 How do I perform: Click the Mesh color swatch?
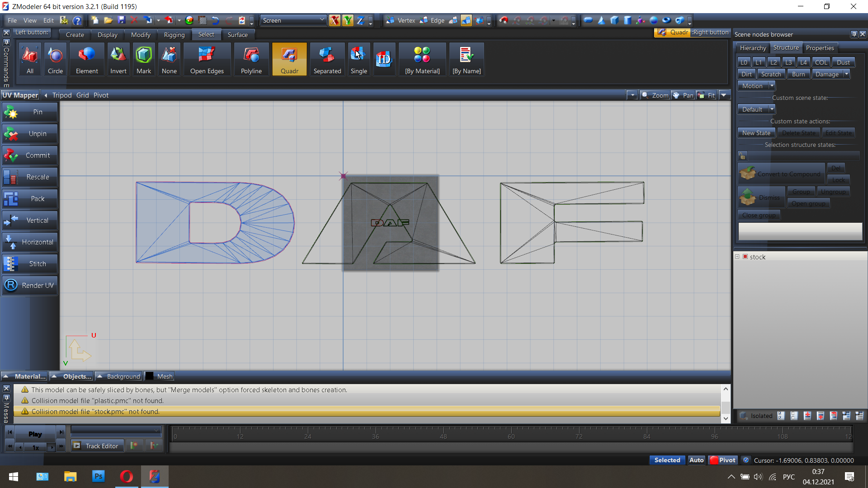point(149,376)
